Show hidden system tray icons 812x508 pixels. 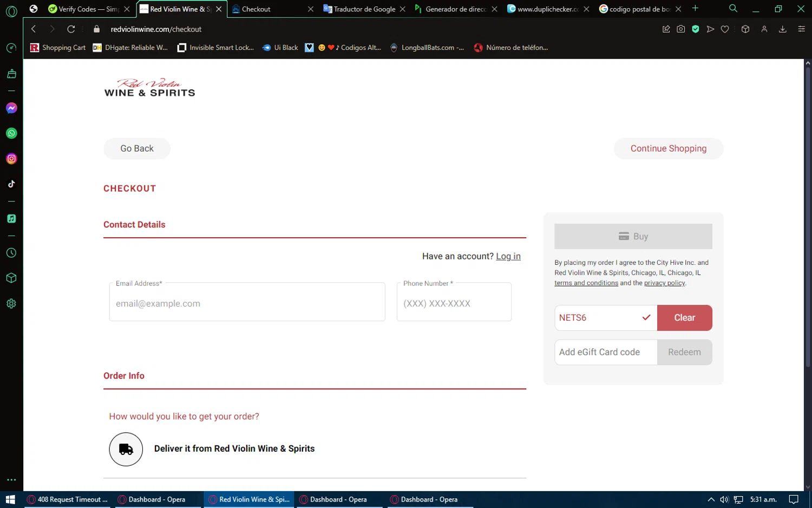click(x=711, y=499)
